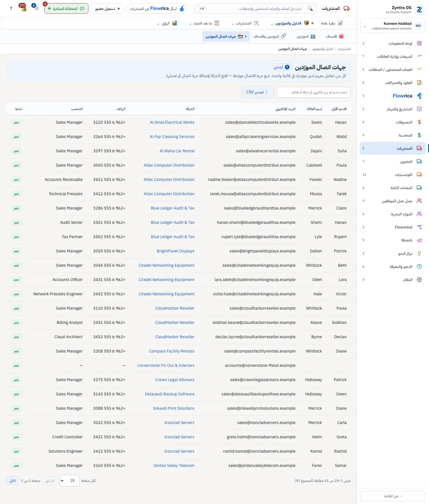
Task: Click the المصروفات expenses dollar icon
Action: [x=419, y=122]
